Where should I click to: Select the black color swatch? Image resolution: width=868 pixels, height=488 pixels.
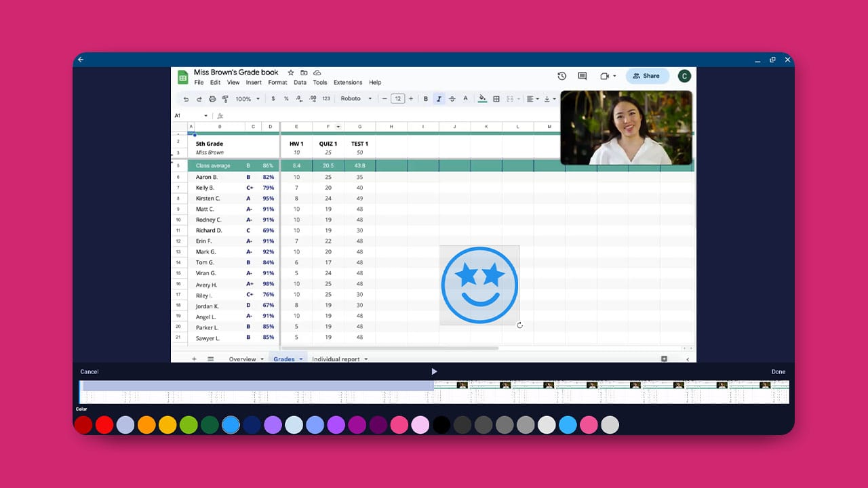(441, 425)
